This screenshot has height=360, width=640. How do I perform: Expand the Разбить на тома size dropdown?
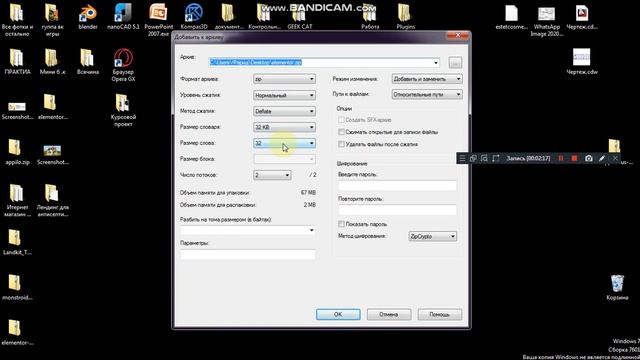tap(311, 230)
